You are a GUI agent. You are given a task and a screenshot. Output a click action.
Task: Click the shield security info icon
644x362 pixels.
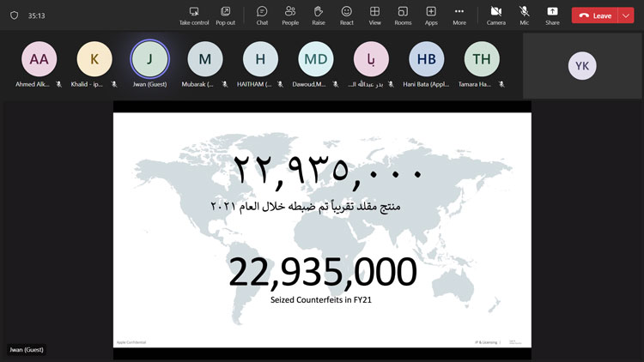click(x=14, y=15)
